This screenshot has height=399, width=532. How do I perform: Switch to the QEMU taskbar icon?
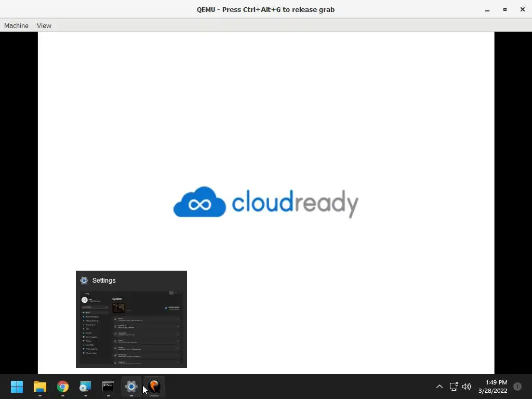[154, 387]
